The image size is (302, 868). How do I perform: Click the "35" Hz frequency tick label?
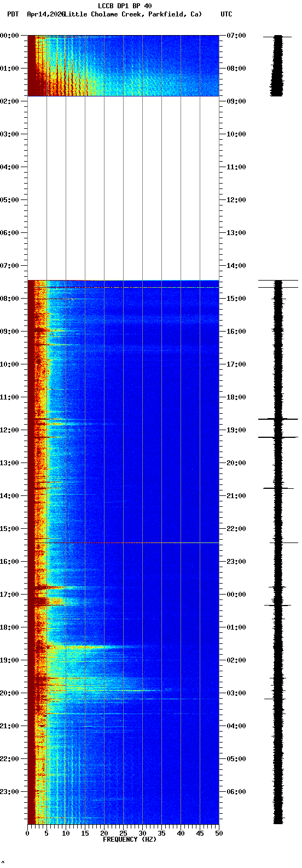click(x=161, y=833)
